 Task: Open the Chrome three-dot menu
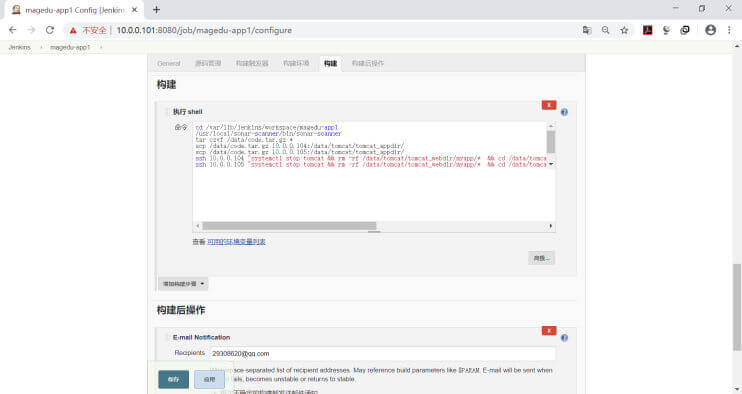729,30
